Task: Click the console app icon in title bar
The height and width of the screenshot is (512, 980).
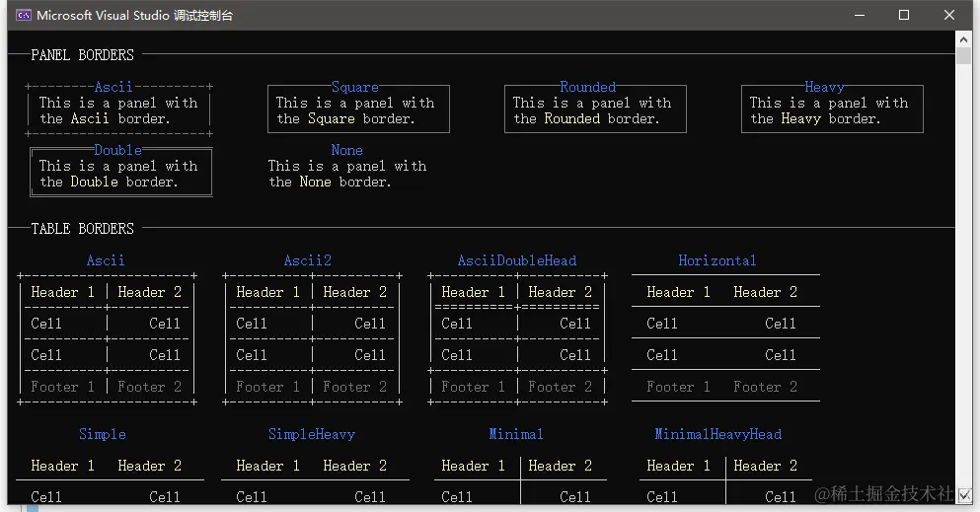Action: tap(24, 15)
